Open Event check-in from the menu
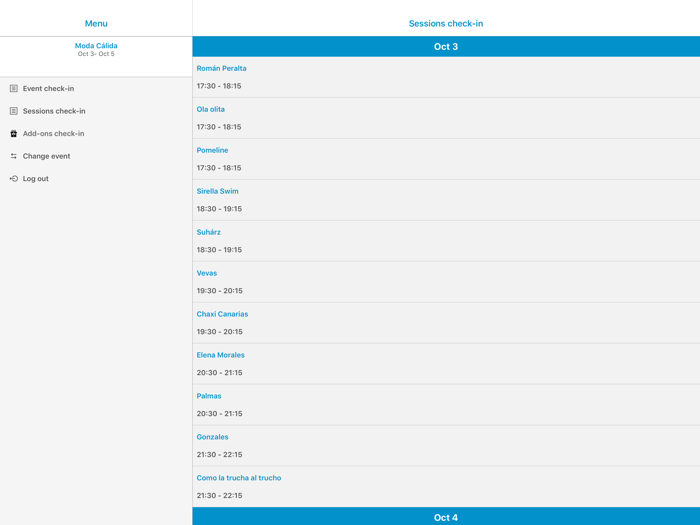Viewport: 700px width, 525px height. [96, 88]
